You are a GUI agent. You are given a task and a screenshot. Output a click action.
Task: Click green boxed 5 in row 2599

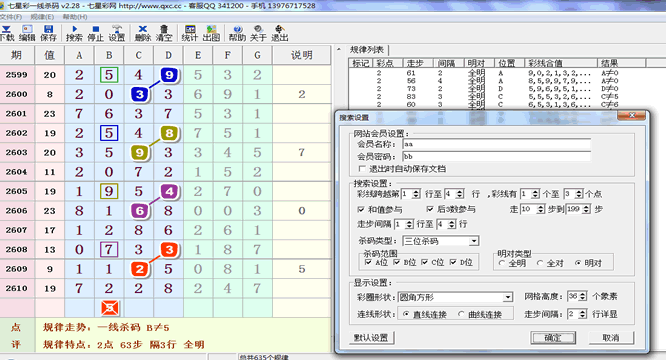point(109,75)
